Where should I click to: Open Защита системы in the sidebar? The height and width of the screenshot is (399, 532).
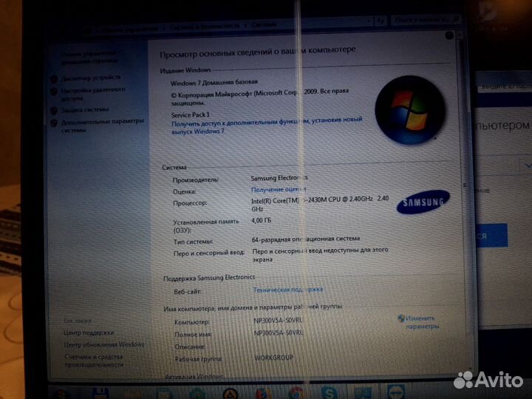click(x=84, y=110)
